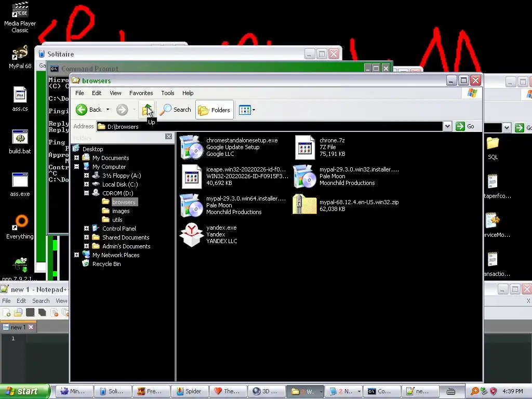Expand My Network Places node

[77, 255]
